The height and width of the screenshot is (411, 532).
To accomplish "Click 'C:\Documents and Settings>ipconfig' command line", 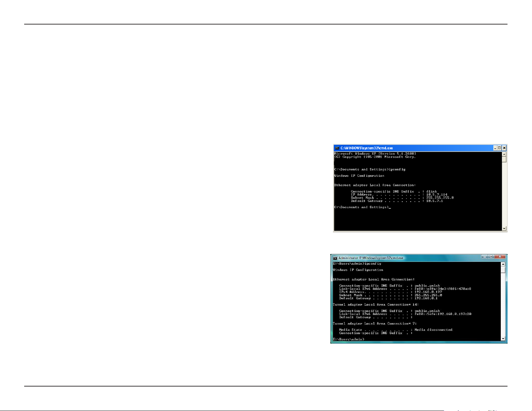I will [370, 169].
